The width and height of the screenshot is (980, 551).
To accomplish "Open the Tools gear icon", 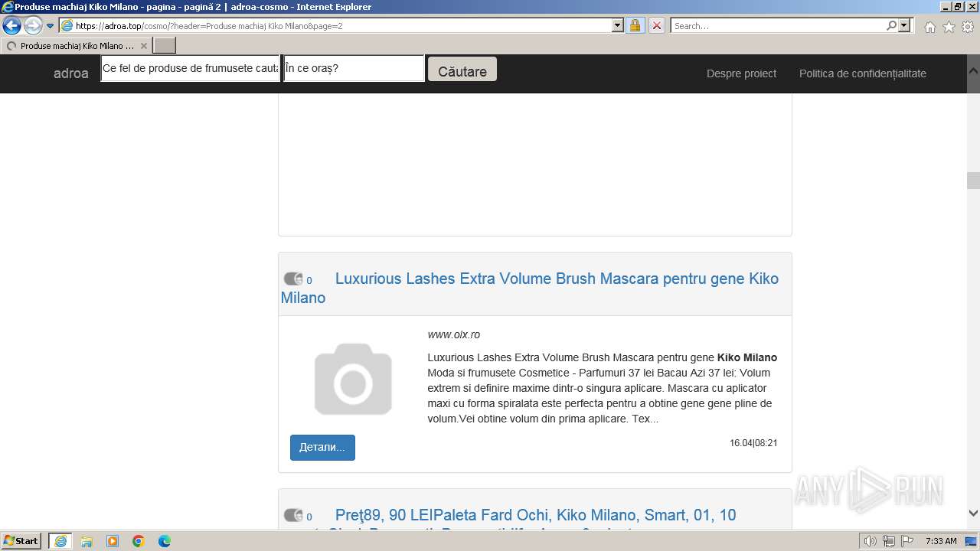I will click(967, 27).
